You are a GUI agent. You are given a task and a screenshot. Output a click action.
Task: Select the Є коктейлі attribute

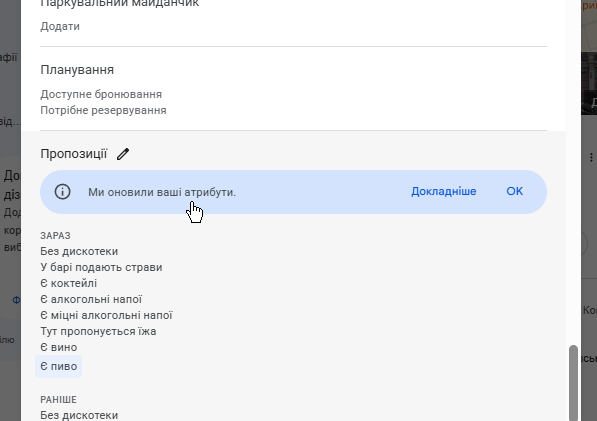click(x=69, y=283)
